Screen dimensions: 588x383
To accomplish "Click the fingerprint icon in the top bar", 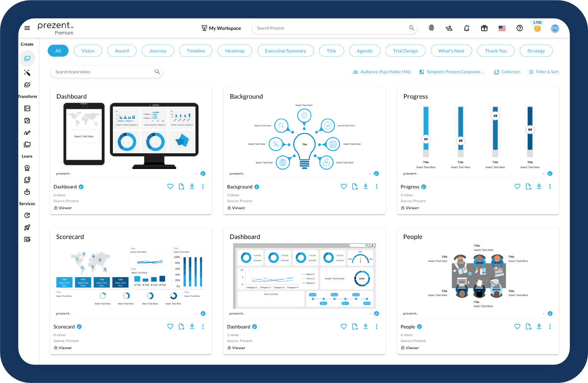I will (431, 28).
